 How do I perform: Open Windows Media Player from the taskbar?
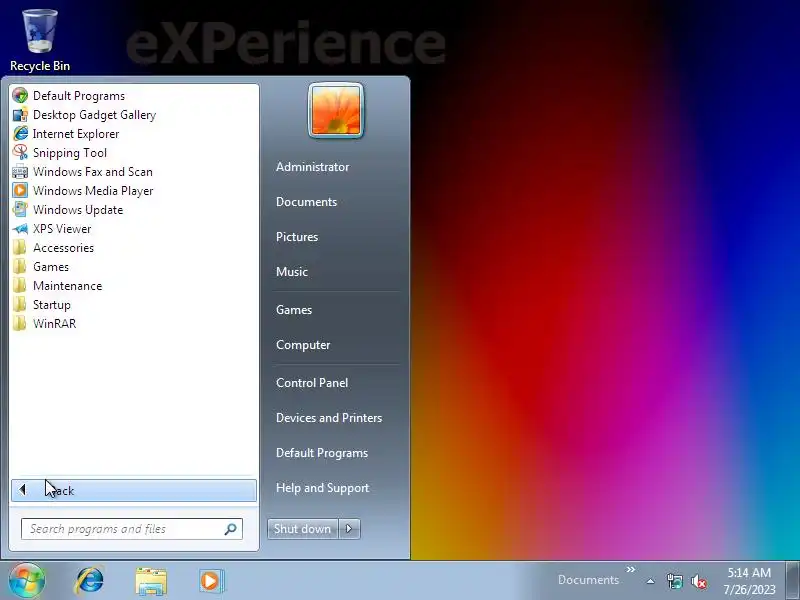[x=211, y=581]
